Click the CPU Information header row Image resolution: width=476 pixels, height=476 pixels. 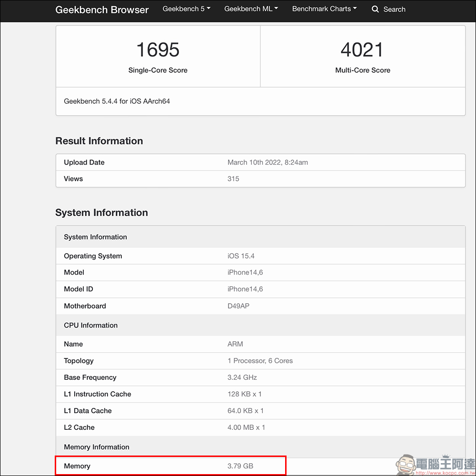pyautogui.click(x=260, y=325)
